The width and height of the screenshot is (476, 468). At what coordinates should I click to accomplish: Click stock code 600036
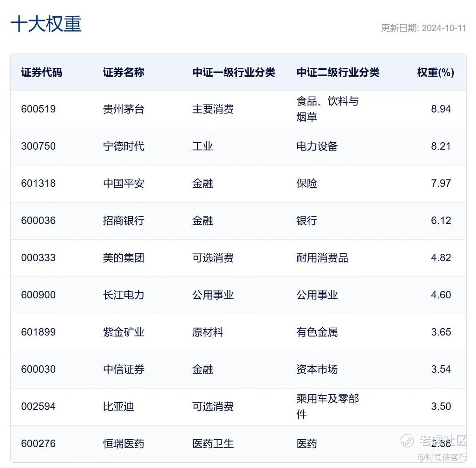(x=39, y=220)
